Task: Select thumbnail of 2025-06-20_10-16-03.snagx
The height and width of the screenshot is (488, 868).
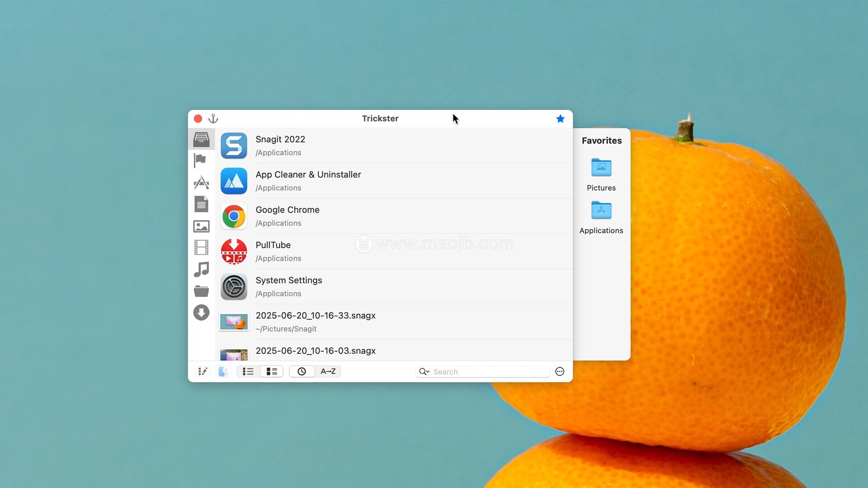Action: tap(234, 355)
